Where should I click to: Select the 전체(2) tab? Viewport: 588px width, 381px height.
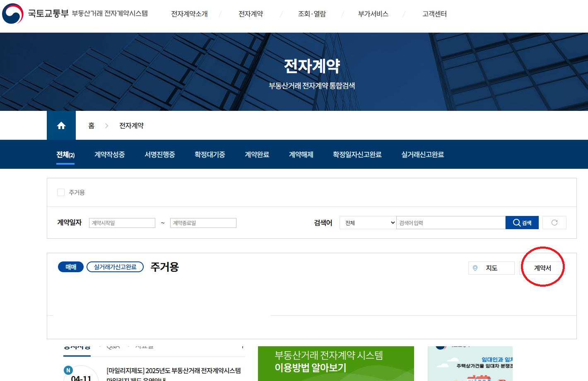click(x=65, y=155)
